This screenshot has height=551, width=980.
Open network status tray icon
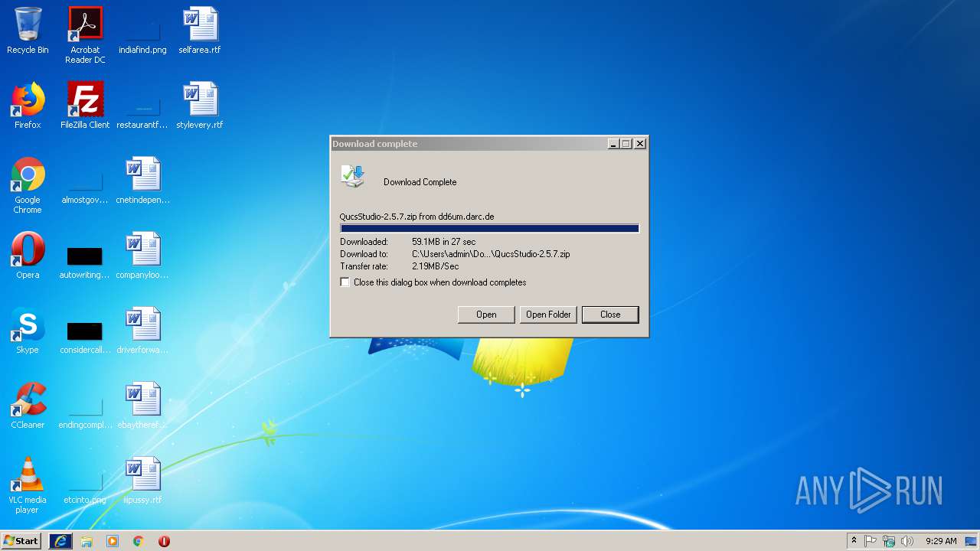point(889,541)
